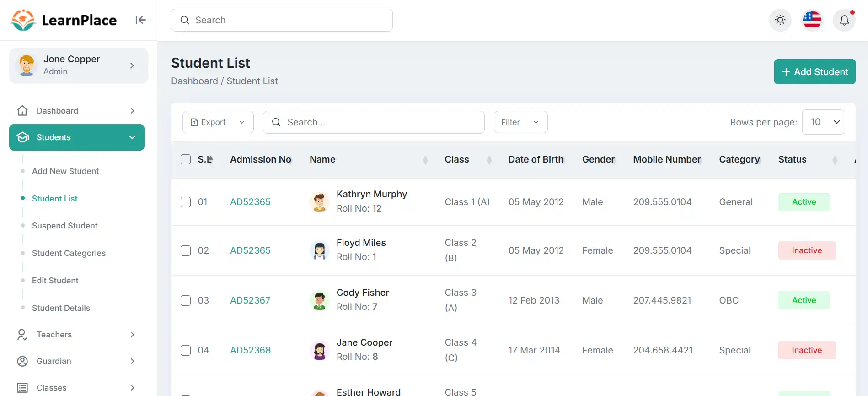868x396 pixels.
Task: Open admission AD52368 link
Action: click(250, 350)
